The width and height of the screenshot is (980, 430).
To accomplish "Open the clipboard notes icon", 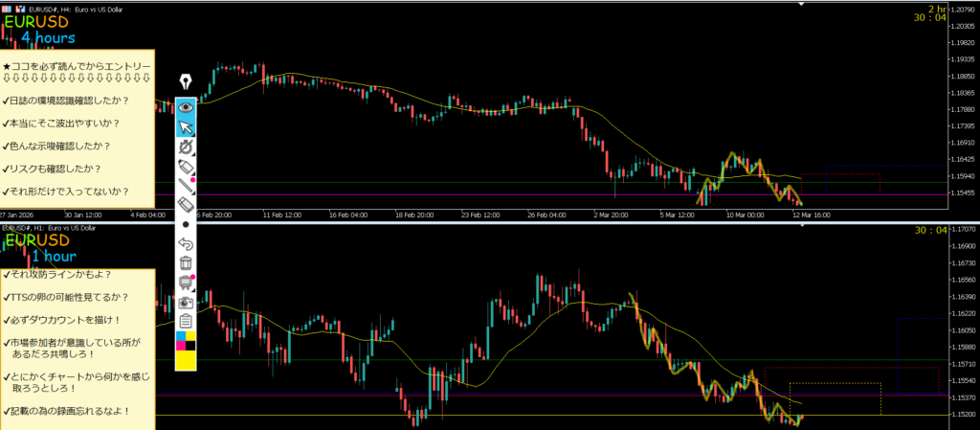I will (186, 321).
